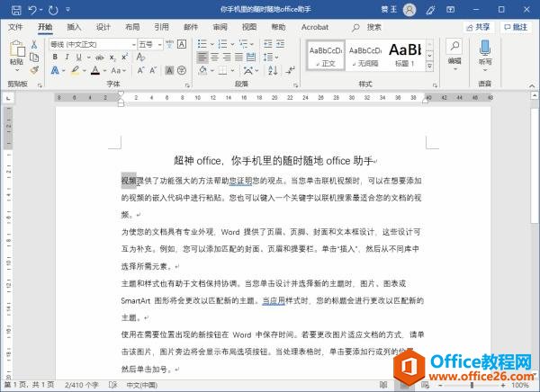Open the font dialog launcher
The image size is (540, 392).
[187, 85]
